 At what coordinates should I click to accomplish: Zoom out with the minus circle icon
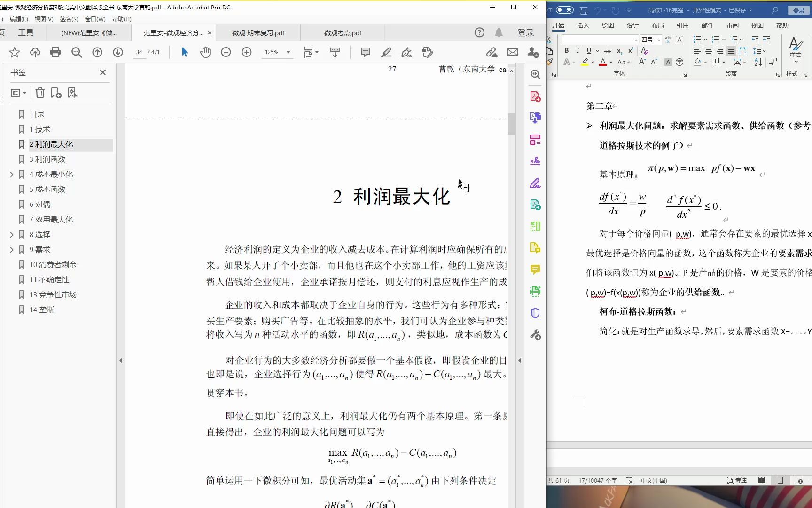(226, 52)
